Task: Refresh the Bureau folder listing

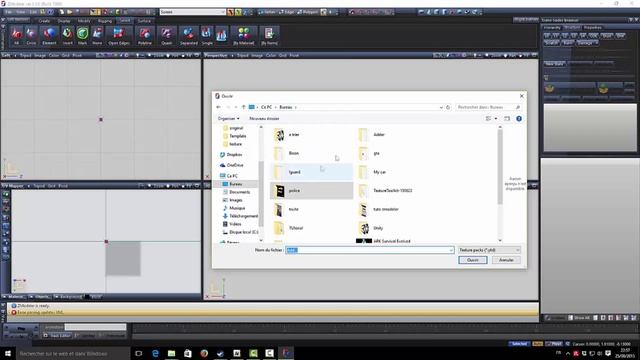Action: [448, 107]
